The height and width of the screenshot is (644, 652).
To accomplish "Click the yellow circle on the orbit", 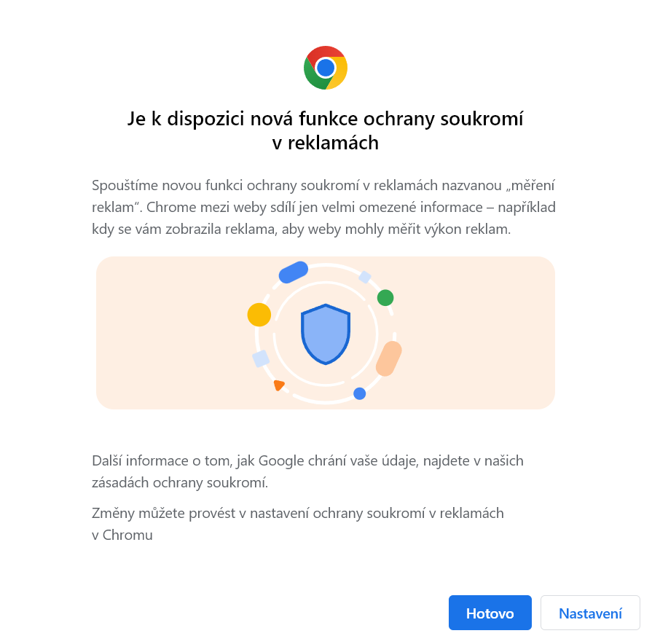I will point(259,315).
